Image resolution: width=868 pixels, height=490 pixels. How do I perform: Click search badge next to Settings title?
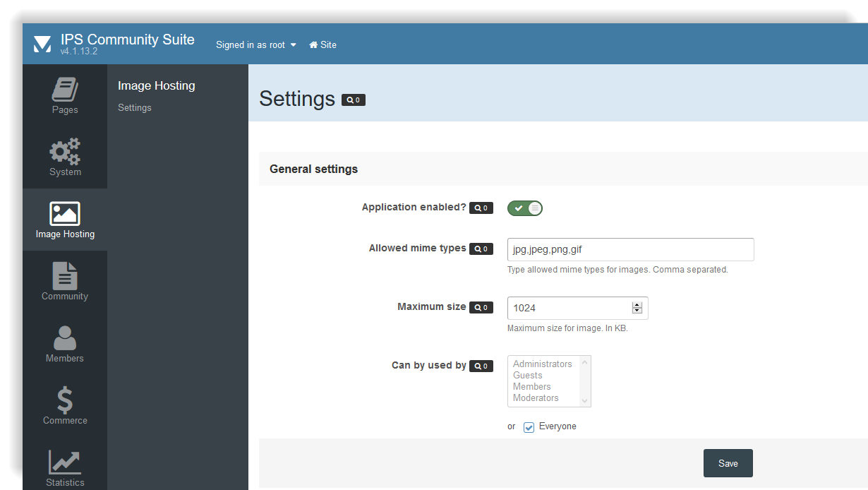coord(354,100)
